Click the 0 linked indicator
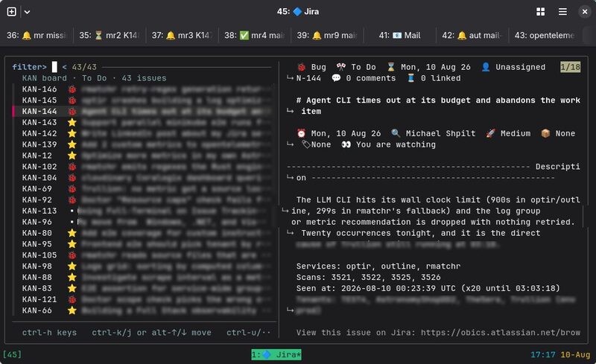The width and height of the screenshot is (596, 364). (434, 78)
